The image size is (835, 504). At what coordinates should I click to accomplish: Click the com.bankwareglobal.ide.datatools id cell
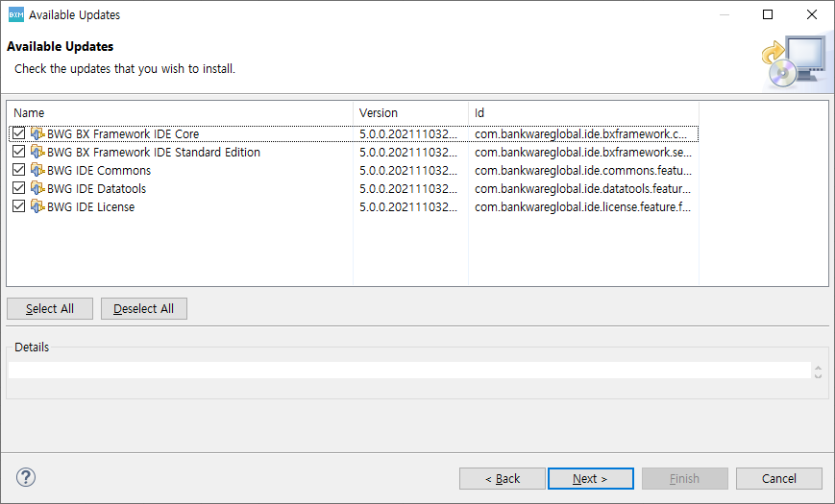point(582,188)
